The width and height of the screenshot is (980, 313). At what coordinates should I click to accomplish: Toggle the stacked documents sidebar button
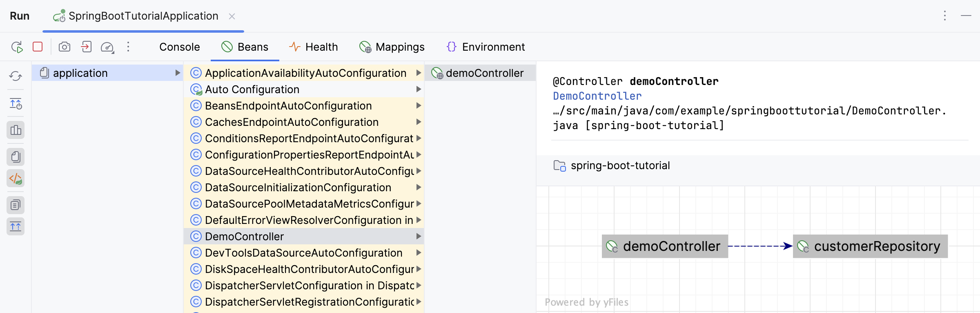16,157
